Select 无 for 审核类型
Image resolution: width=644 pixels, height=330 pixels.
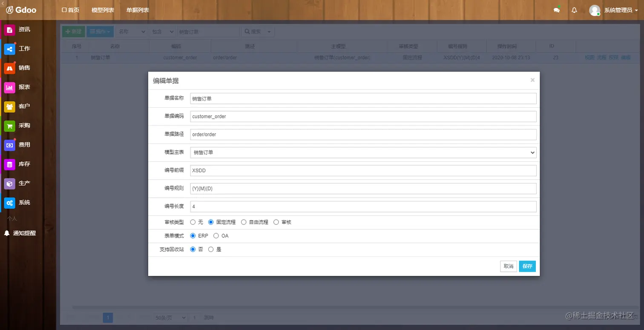coord(193,222)
